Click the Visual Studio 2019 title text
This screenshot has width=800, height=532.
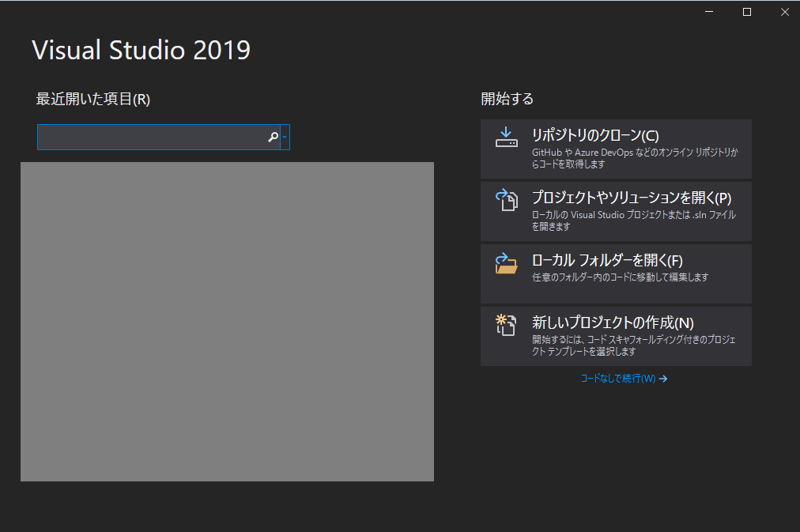click(x=140, y=50)
